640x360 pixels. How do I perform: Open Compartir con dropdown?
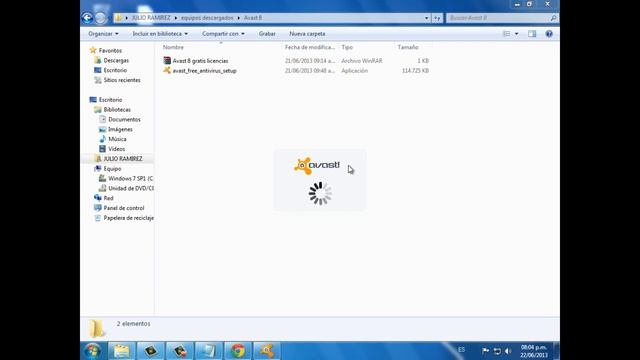tap(223, 33)
